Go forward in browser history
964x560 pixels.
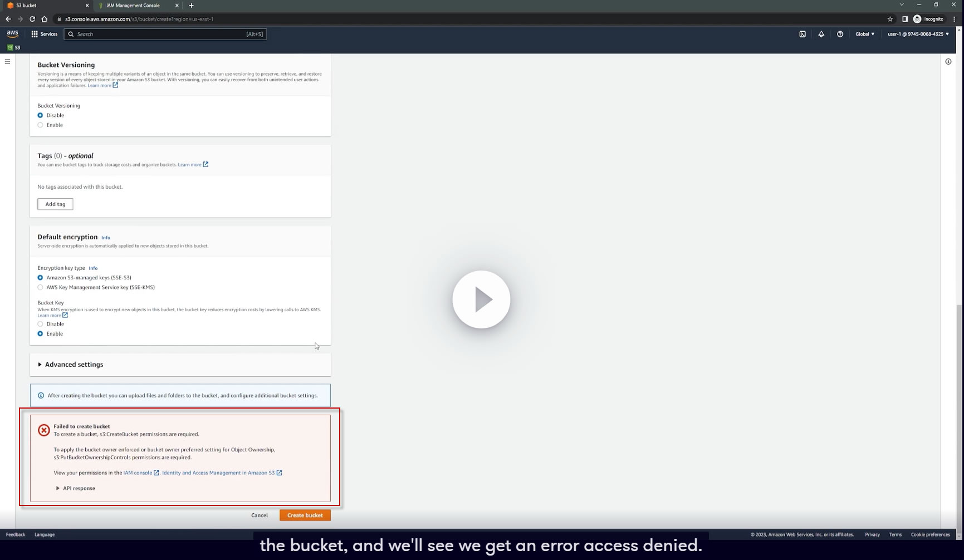20,19
